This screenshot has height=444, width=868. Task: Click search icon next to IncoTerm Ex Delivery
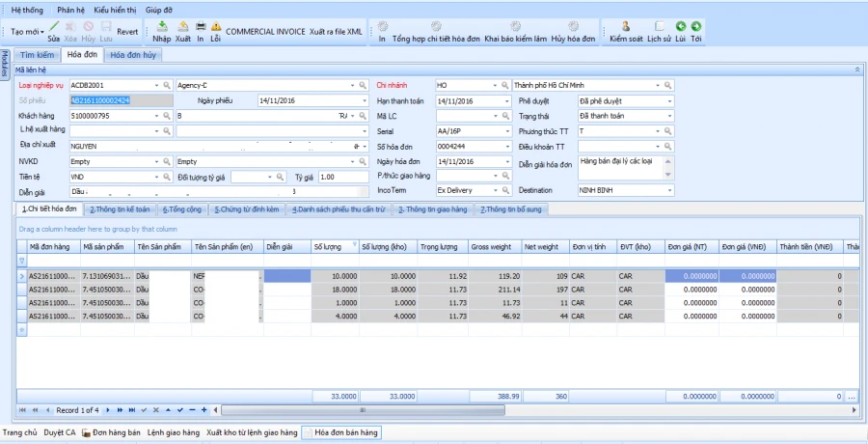[x=504, y=190]
